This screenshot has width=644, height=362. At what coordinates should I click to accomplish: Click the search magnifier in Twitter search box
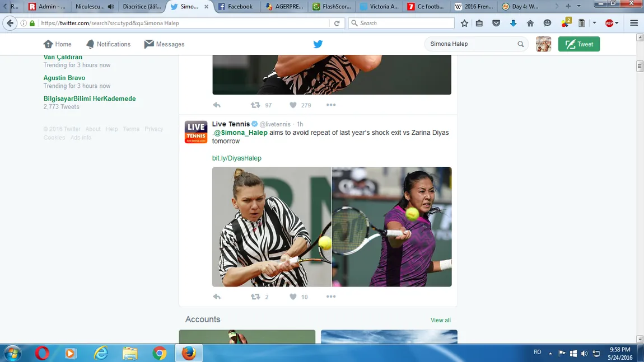point(520,44)
